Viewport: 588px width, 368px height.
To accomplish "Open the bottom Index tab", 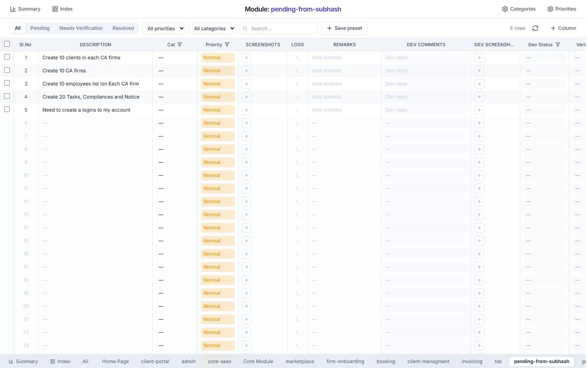I will (60, 361).
